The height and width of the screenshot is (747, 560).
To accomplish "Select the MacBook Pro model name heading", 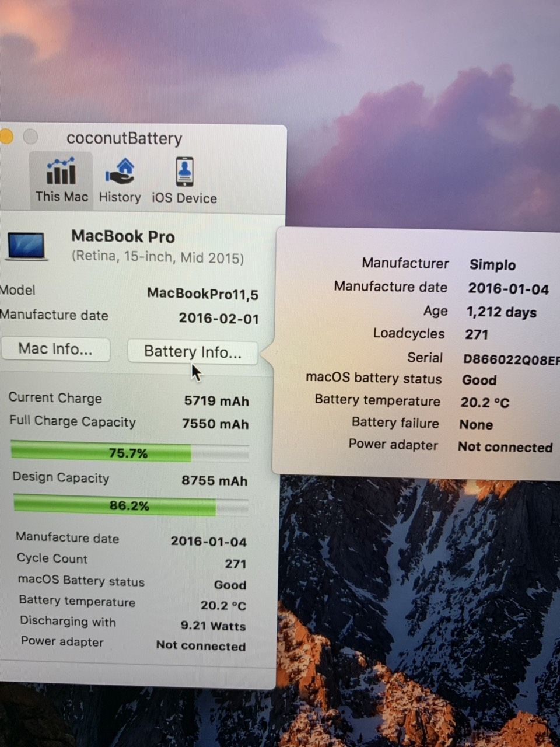I will coord(123,236).
